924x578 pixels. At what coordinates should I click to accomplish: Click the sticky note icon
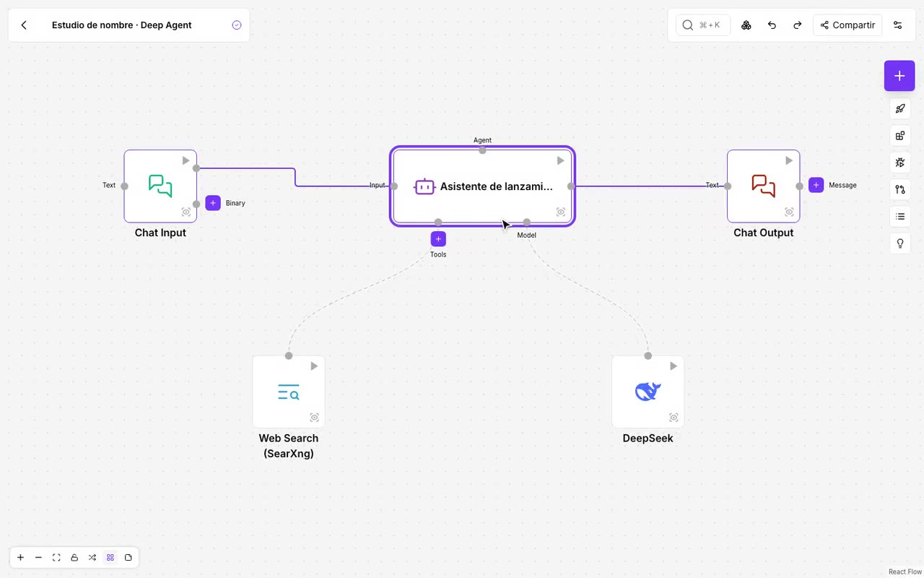[x=128, y=558]
